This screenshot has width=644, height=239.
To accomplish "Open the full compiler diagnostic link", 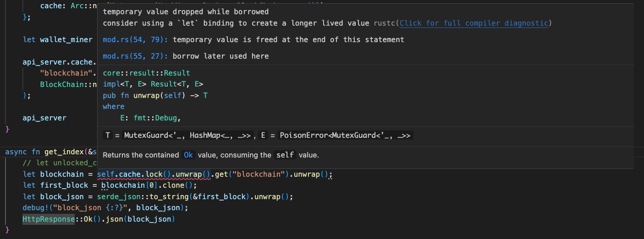I will tap(473, 23).
